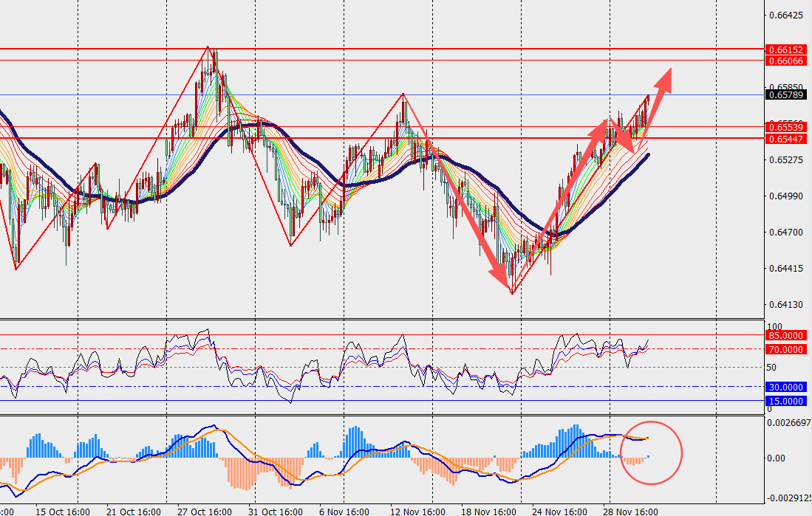Select the red 0.66152 resistance price label
Screen dimensions: 812x516
tap(786, 49)
